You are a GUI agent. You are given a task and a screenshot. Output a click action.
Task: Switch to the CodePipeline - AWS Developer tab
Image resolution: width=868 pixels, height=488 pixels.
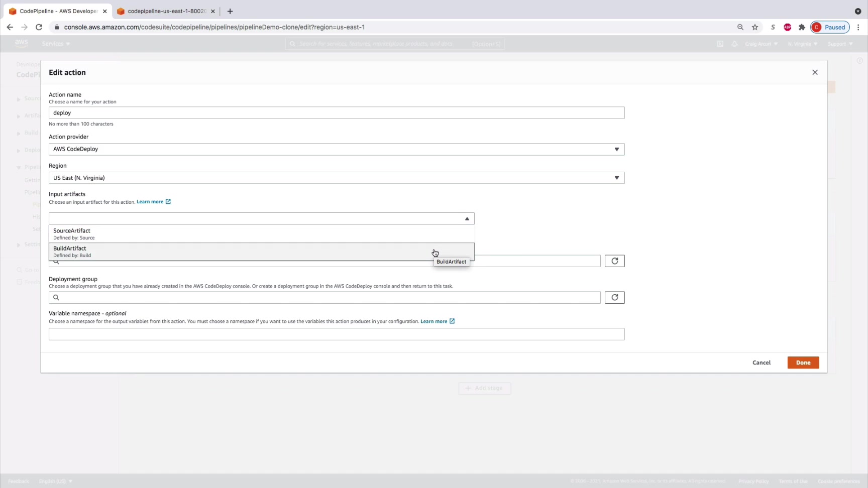click(x=58, y=11)
